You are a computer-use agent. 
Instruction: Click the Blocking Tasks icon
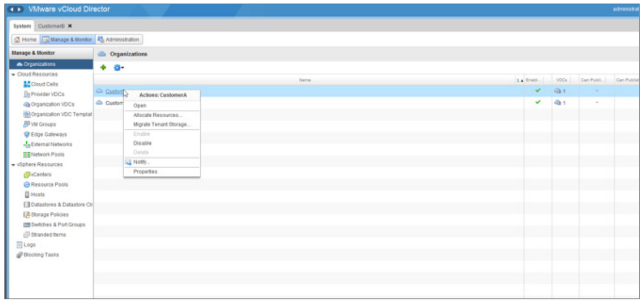[19, 255]
